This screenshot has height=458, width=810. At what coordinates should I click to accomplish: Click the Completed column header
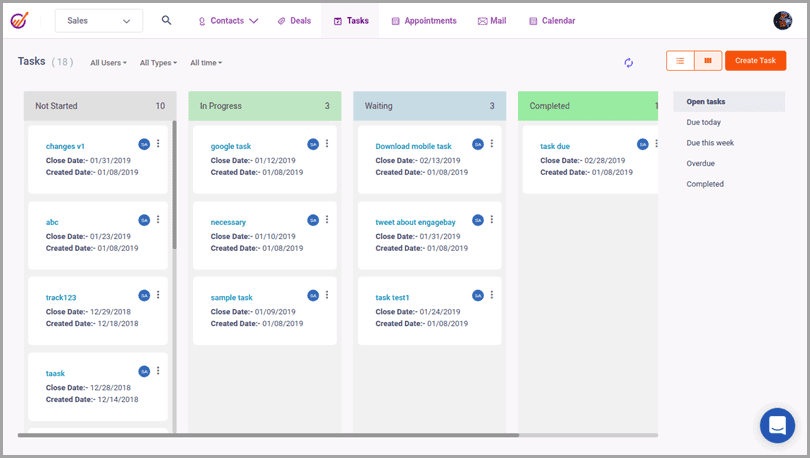coord(588,106)
